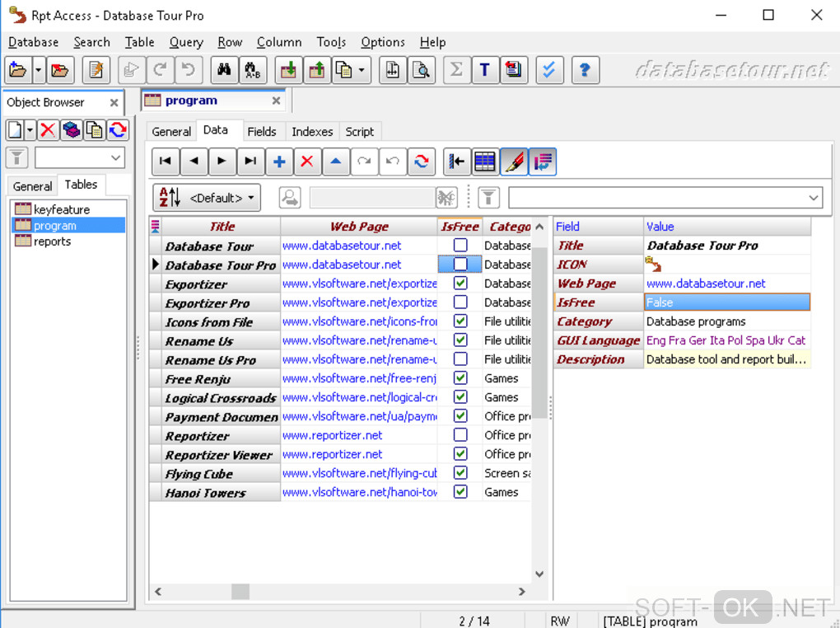Switch to the Fields tab
The width and height of the screenshot is (840, 628).
click(x=262, y=131)
